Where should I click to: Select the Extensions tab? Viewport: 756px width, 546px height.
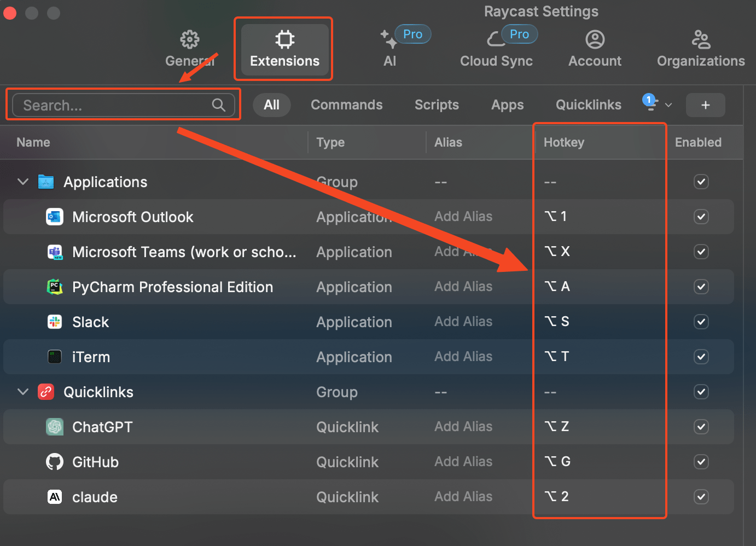pyautogui.click(x=284, y=49)
